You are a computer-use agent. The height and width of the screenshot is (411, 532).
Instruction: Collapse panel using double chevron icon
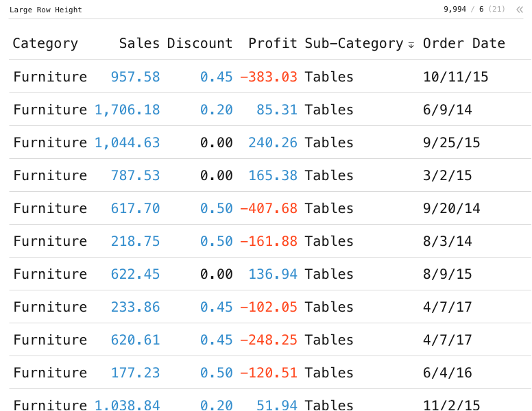pyautogui.click(x=520, y=10)
